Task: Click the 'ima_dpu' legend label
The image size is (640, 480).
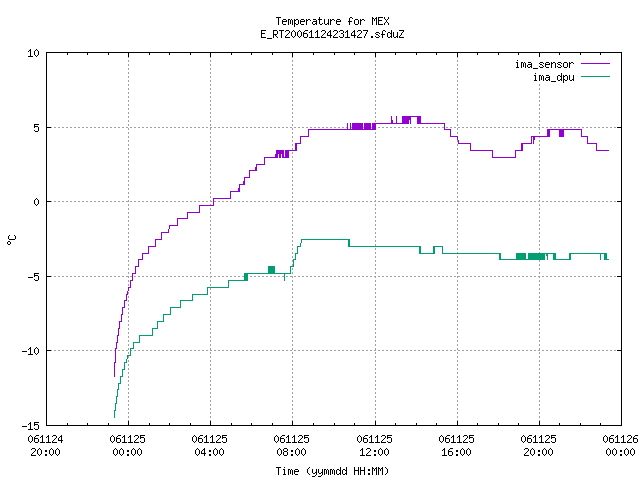Action: click(553, 77)
